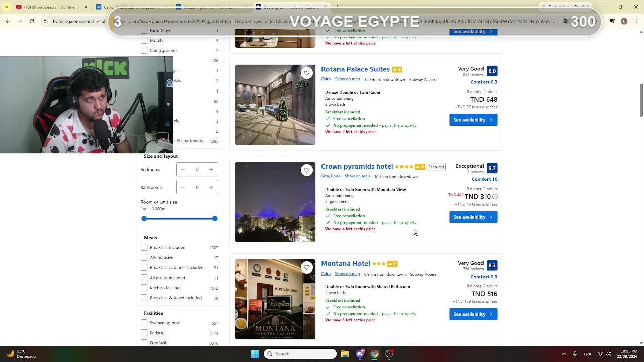
Task: Tick the Parking facility checkbox
Action: (144, 333)
